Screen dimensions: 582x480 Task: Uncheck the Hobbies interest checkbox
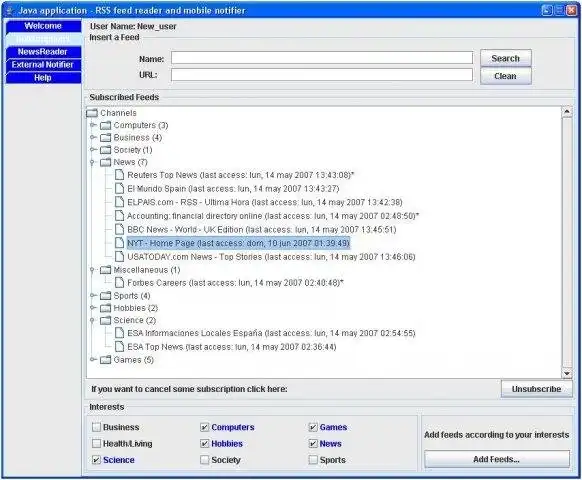coord(205,443)
